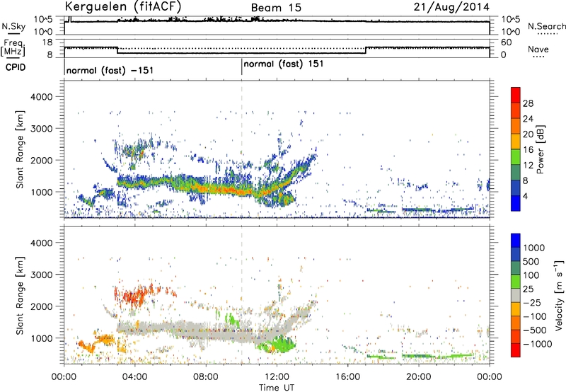566x392 pixels.
Task: Select the 28 value on power colorbar
Action: 528,103
